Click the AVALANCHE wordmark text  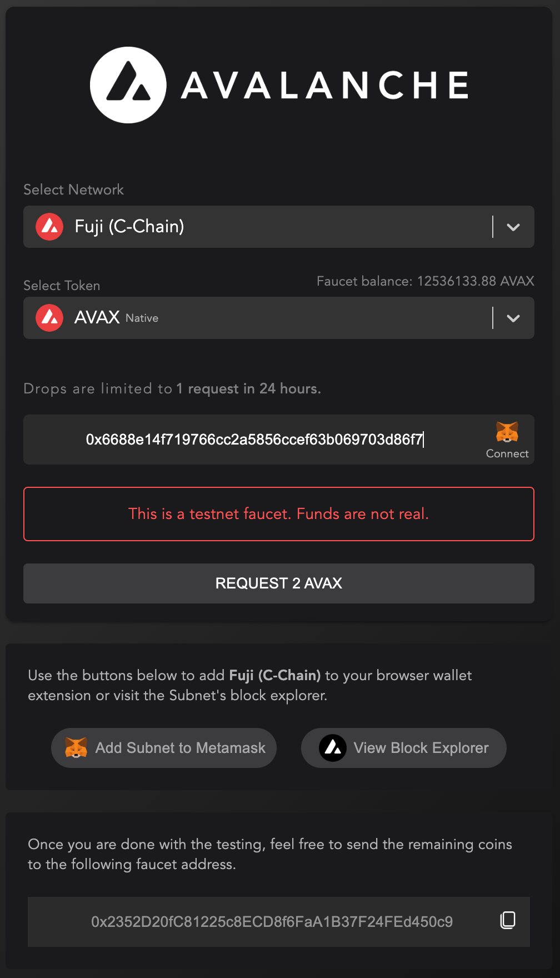click(325, 86)
